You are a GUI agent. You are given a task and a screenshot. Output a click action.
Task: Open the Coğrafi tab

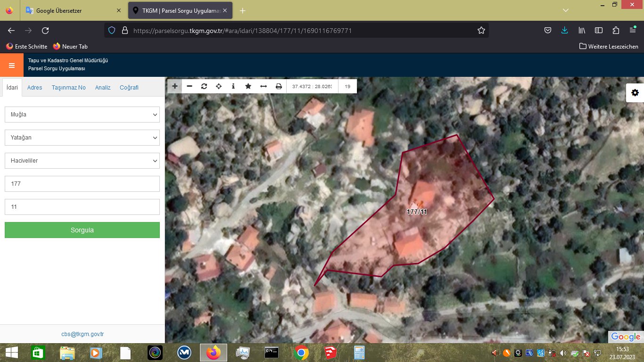coord(129,88)
